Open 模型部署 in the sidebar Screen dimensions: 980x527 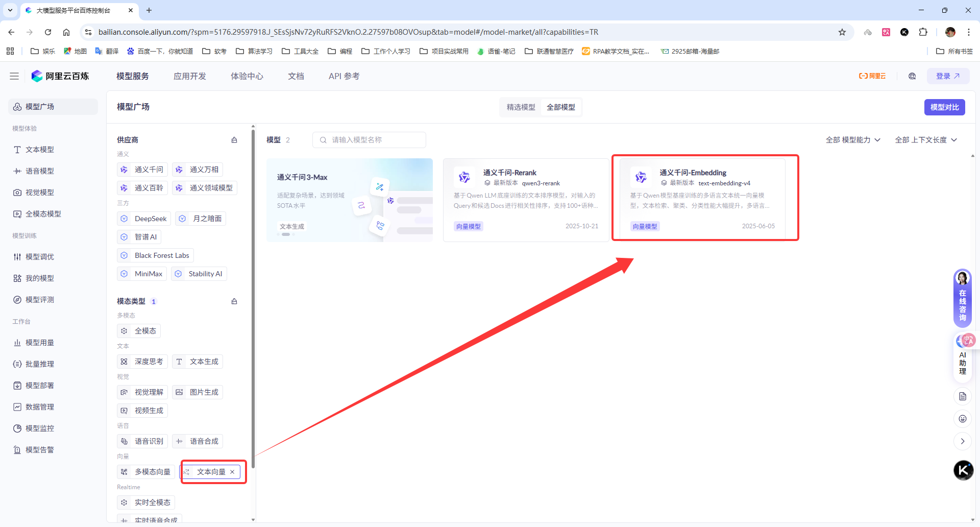click(53, 386)
